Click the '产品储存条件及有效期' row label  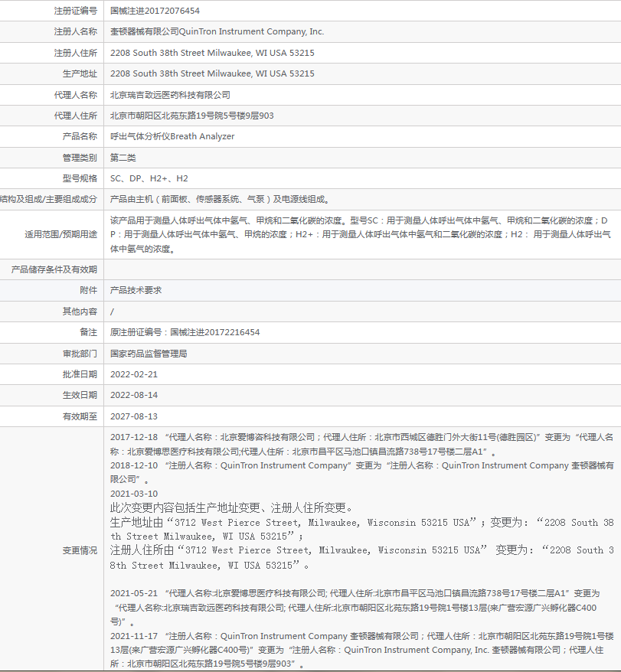pos(54,269)
